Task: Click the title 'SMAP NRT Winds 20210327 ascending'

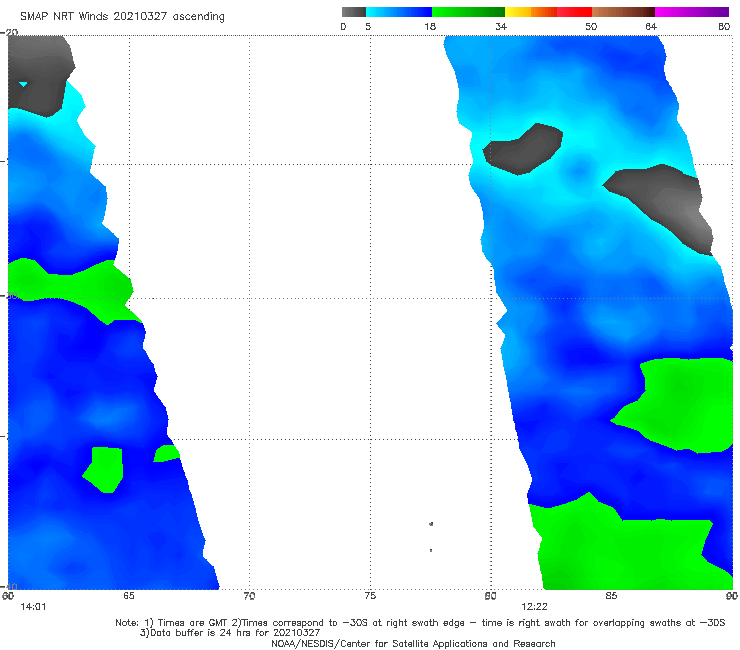Action: coord(122,17)
